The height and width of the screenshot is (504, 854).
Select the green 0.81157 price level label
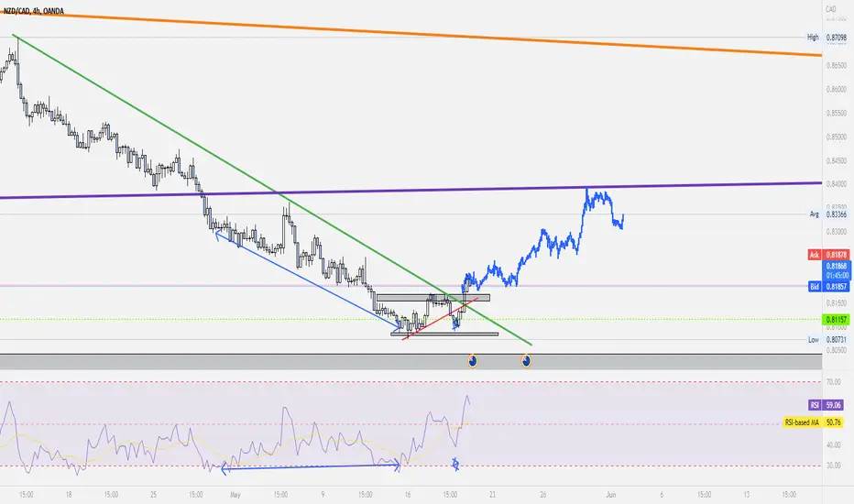click(x=837, y=319)
